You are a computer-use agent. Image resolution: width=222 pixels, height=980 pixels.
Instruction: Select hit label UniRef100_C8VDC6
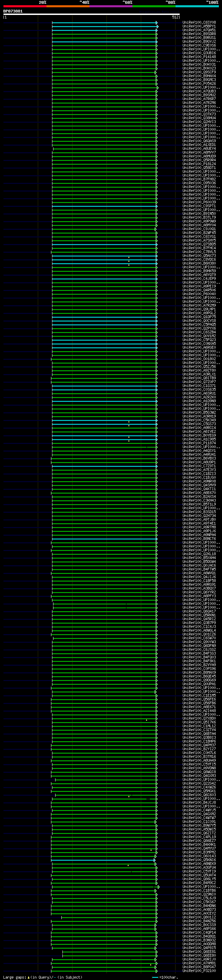(199, 259)
